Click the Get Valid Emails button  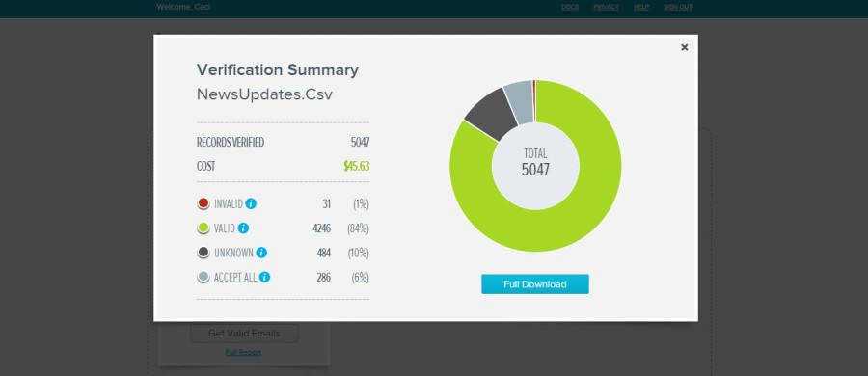click(244, 334)
